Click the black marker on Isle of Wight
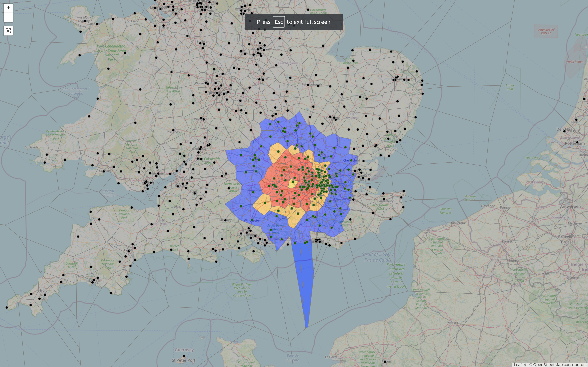The height and width of the screenshot is (367, 588). pos(253,251)
